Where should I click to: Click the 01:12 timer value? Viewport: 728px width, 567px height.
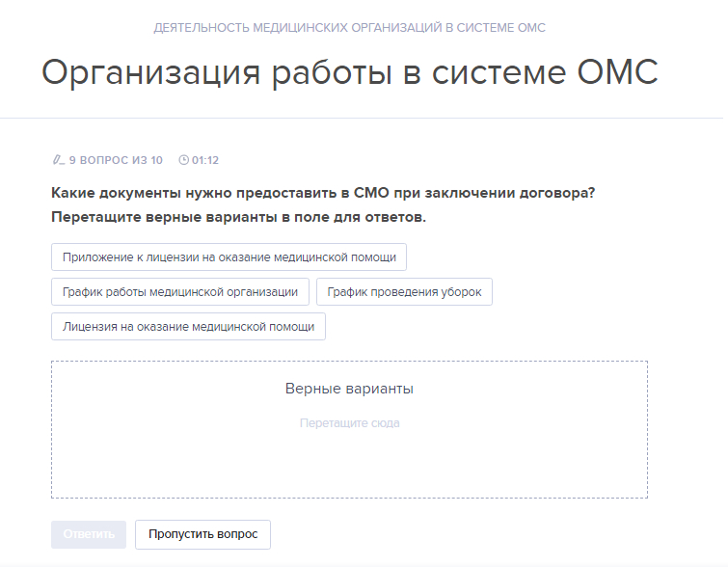205,160
